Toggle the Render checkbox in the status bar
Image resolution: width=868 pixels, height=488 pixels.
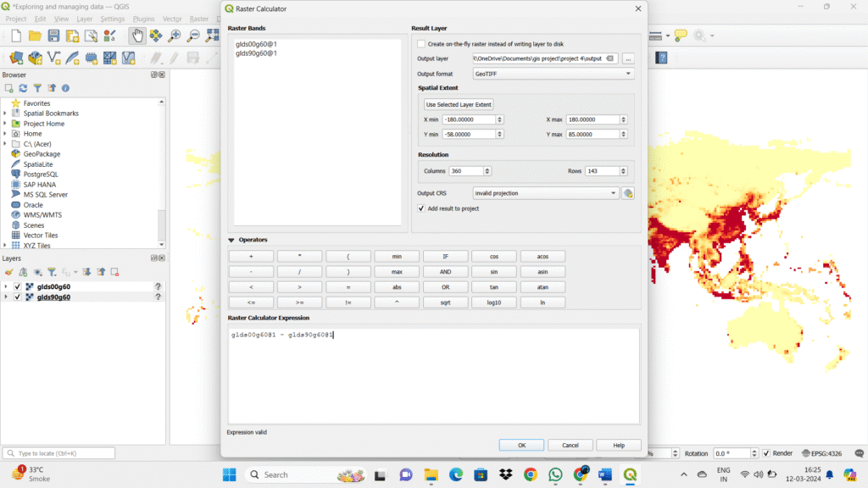click(x=766, y=453)
